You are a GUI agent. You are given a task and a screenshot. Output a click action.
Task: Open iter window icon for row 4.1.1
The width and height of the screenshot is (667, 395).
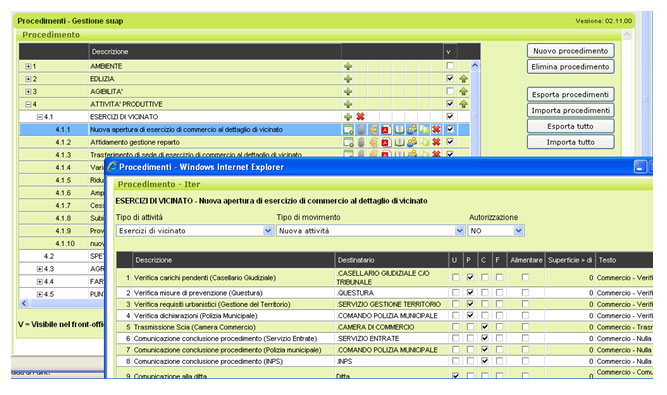pyautogui.click(x=348, y=129)
